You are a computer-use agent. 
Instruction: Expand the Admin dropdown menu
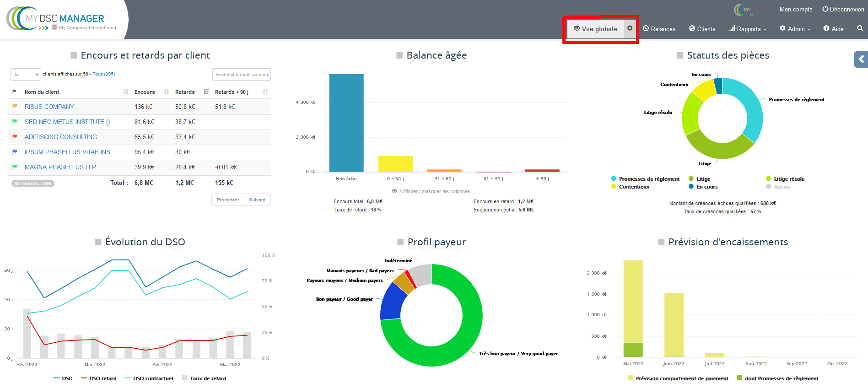pos(795,29)
